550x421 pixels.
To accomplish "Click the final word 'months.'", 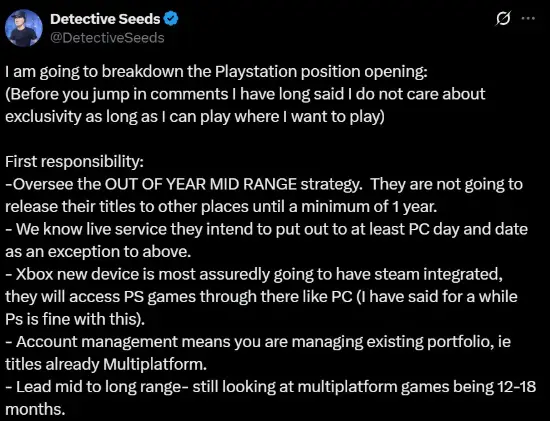I will pos(35,409).
